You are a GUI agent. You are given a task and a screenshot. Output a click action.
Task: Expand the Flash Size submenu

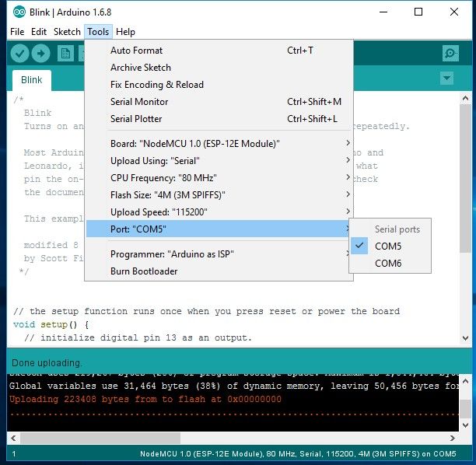pyautogui.click(x=220, y=195)
